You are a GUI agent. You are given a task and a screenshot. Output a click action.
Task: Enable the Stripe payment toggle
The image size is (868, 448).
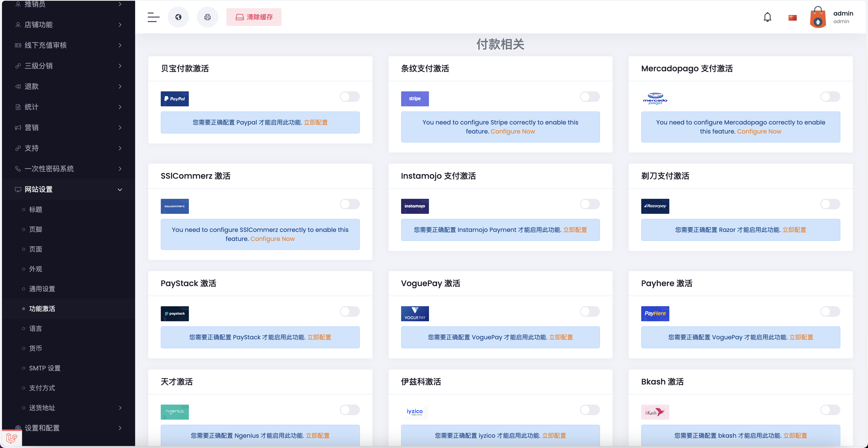590,97
